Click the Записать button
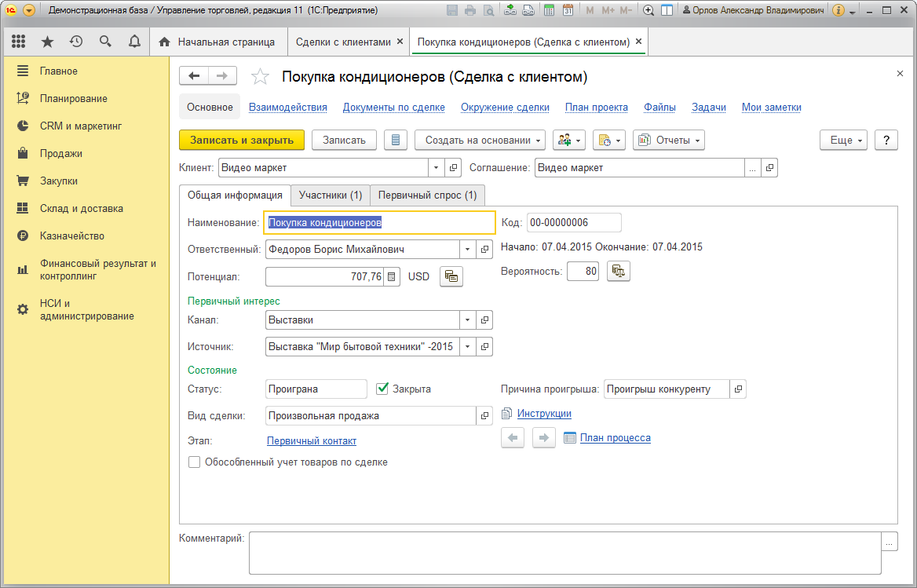This screenshot has width=917, height=588. pyautogui.click(x=344, y=141)
